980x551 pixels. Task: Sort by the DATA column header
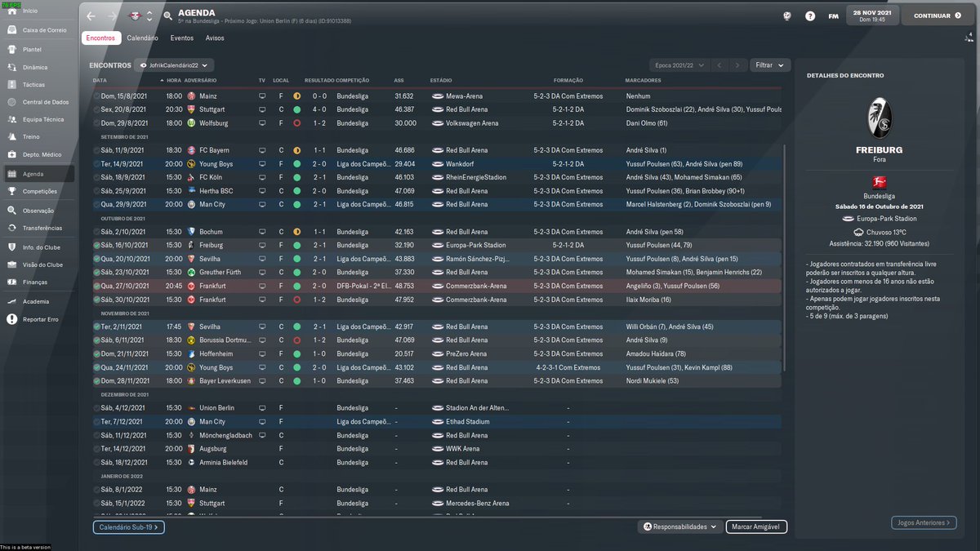(x=100, y=80)
